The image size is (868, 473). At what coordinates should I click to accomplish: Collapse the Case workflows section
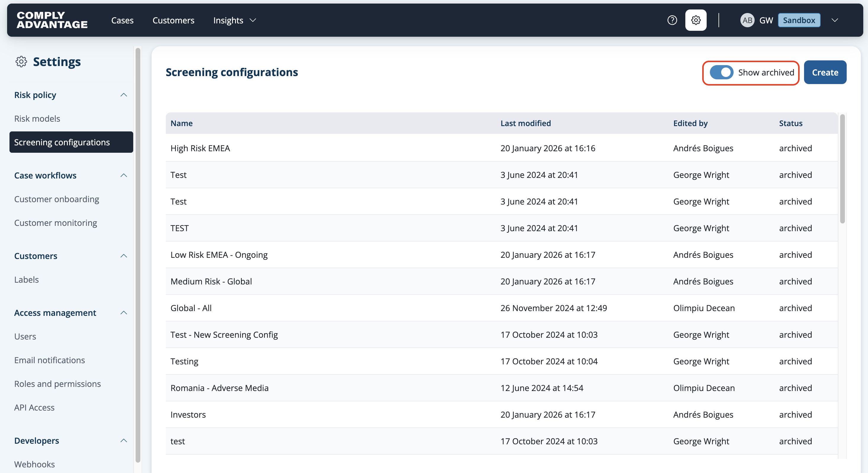[x=124, y=176]
